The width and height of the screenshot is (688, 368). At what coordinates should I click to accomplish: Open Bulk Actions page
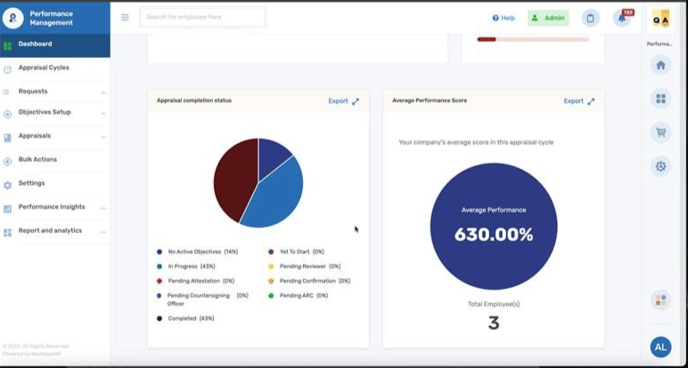(37, 159)
